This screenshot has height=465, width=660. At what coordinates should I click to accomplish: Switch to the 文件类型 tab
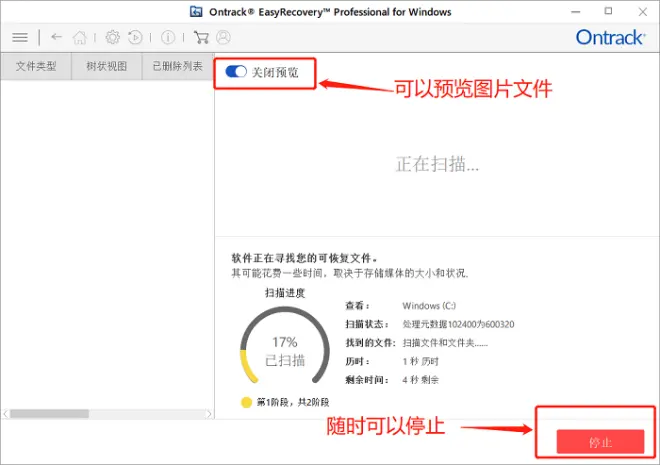36,66
